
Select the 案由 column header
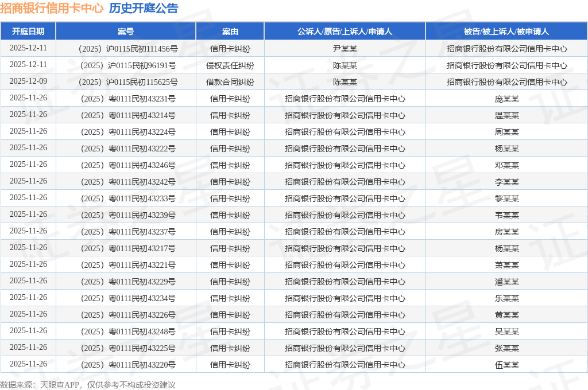tap(230, 32)
